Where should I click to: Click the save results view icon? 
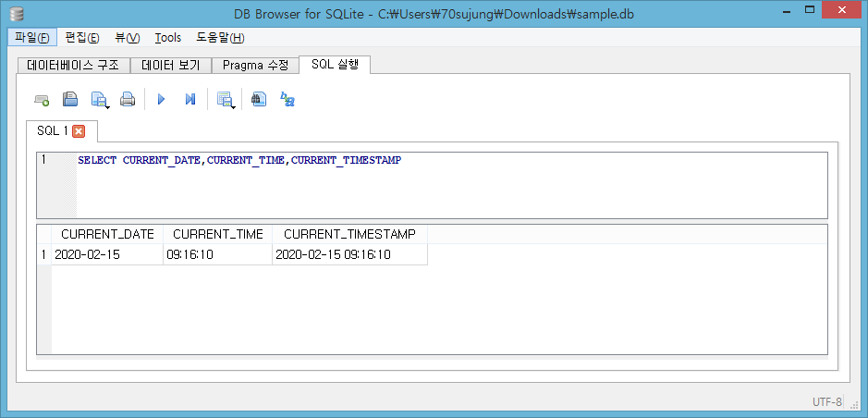[x=226, y=100]
